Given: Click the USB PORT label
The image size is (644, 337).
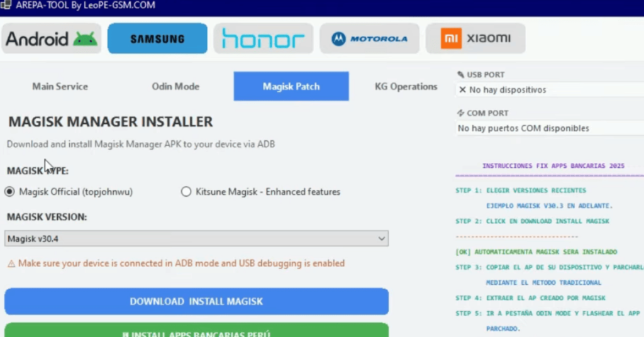Looking at the screenshot, I should tap(486, 75).
